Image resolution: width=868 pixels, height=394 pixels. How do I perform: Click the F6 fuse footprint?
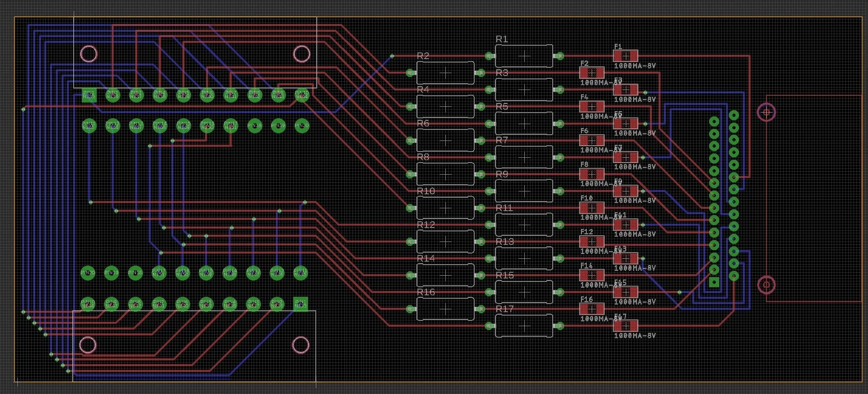592,140
